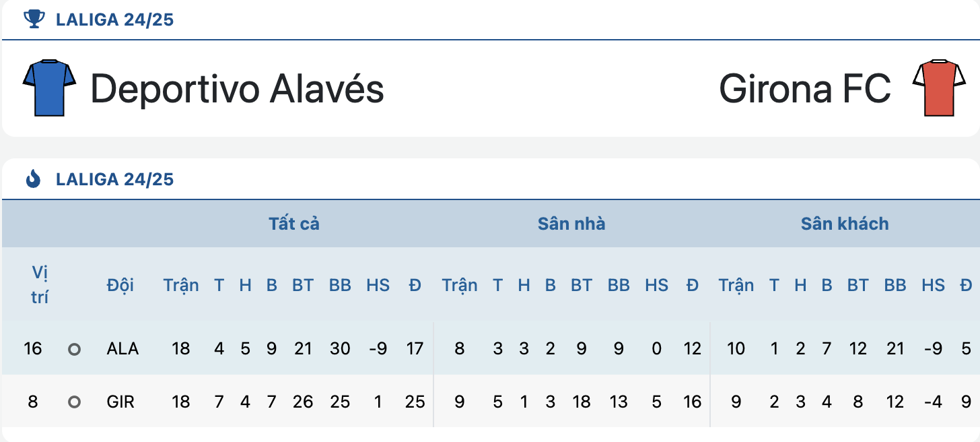Click the ALA team abbreviation in table
Screen dimensions: 980x442
pyautogui.click(x=123, y=349)
